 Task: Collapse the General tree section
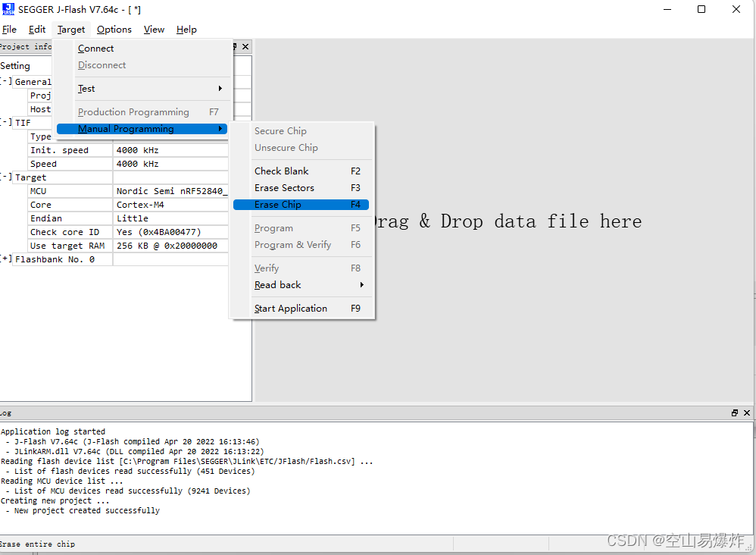pos(6,81)
